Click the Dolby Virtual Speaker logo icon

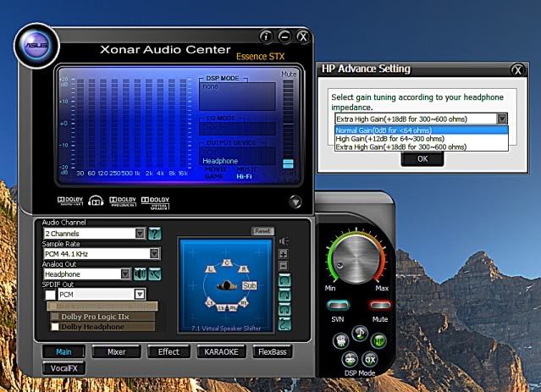click(155, 203)
